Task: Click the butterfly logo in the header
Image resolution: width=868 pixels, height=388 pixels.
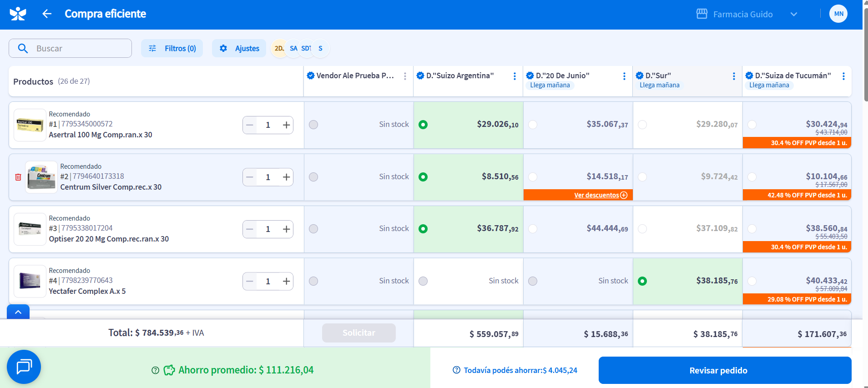Action: [x=18, y=14]
